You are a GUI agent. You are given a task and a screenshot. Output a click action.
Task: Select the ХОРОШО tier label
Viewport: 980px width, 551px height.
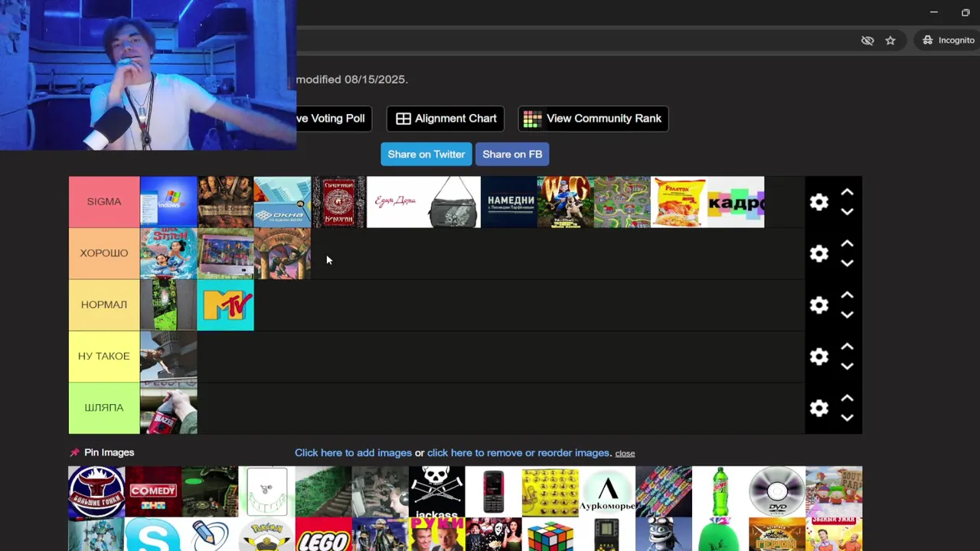tap(104, 253)
